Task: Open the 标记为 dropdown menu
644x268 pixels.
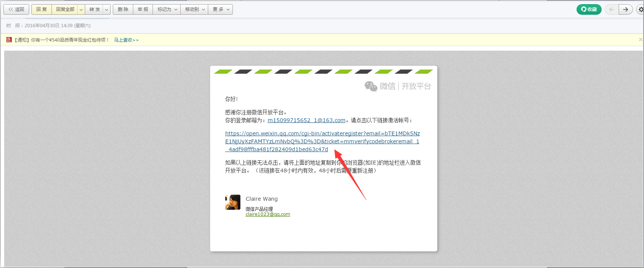Action: tap(167, 9)
